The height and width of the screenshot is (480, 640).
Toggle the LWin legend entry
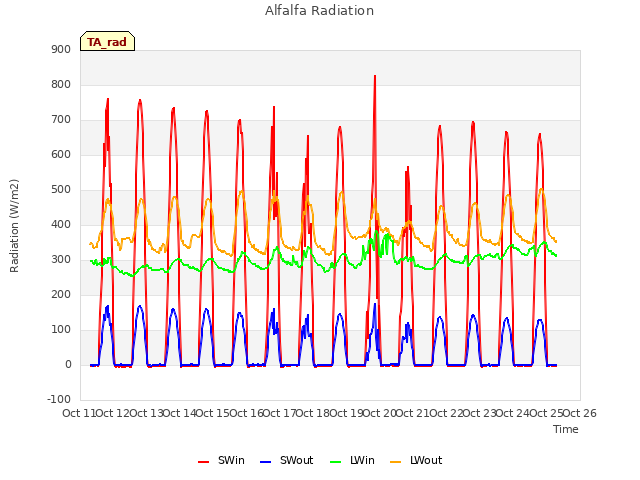[x=352, y=460]
